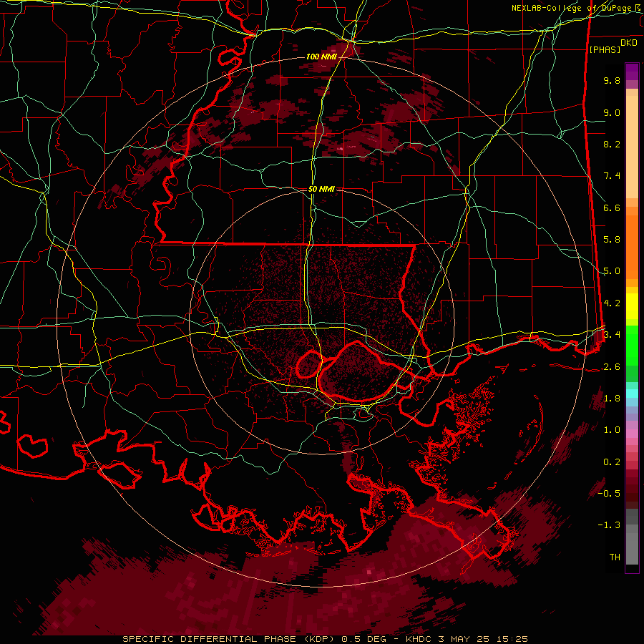Select the 0.2 legend value
The width and height of the screenshot is (644, 644).
612,462
